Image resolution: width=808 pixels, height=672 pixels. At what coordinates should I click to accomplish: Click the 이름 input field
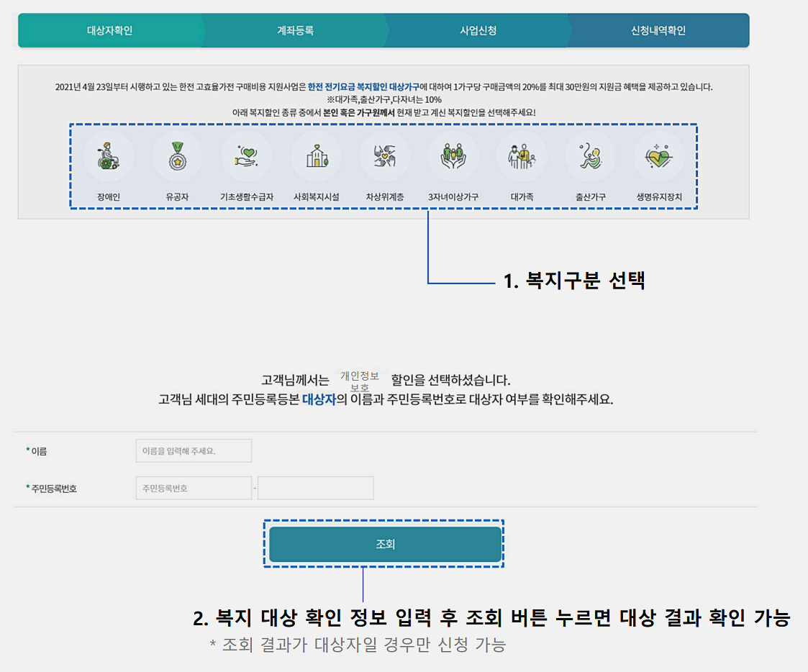point(193,450)
